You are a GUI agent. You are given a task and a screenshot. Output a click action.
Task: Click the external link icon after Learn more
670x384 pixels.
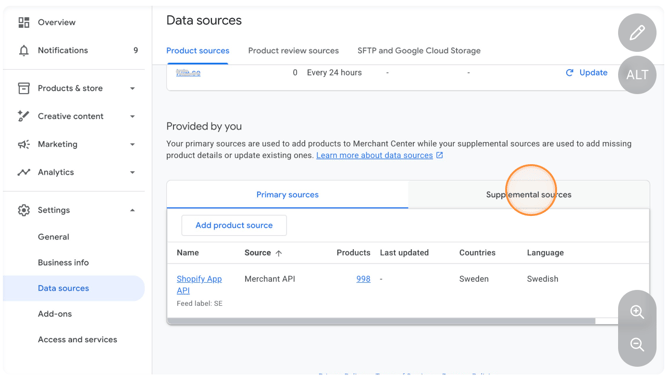coord(439,155)
